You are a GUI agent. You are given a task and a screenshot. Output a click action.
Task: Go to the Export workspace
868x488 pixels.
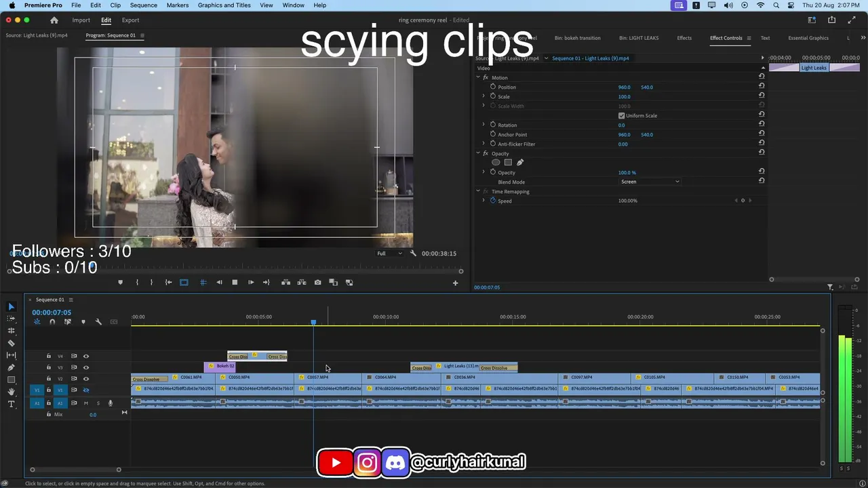click(130, 20)
